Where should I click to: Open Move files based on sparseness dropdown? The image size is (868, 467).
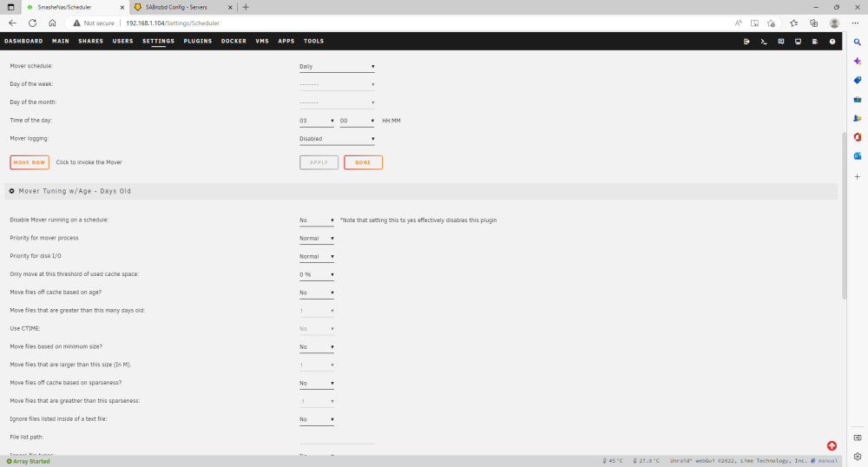[317, 383]
